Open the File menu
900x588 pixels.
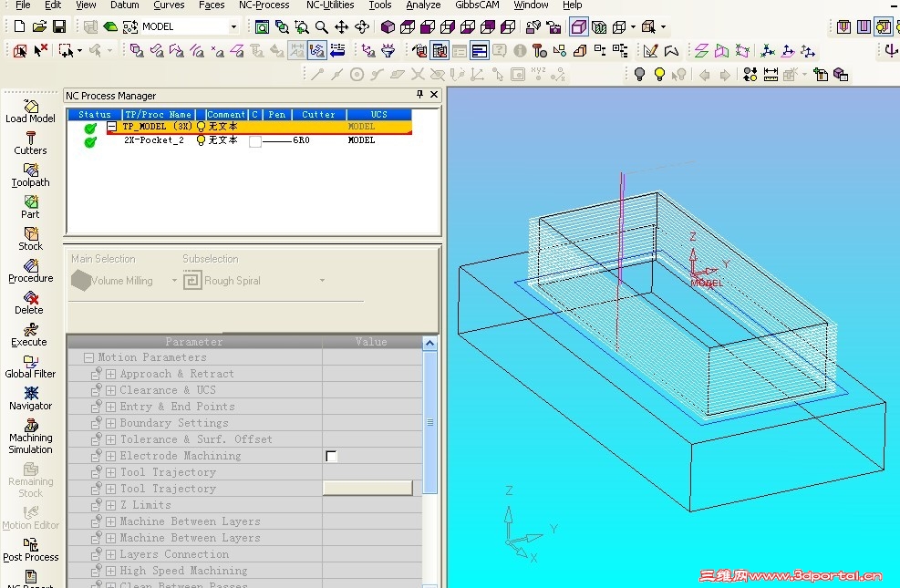23,5
